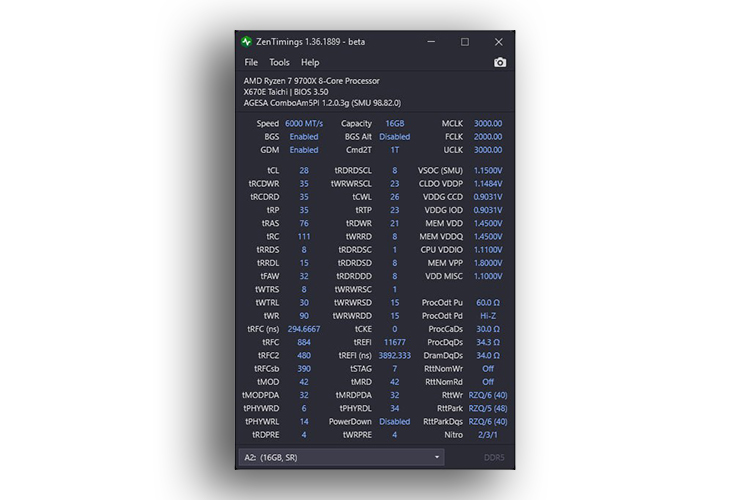Screen dimensions: 750x500
Task: Expand the A2: (16GB, SR) module dropdown
Action: click(x=342, y=457)
